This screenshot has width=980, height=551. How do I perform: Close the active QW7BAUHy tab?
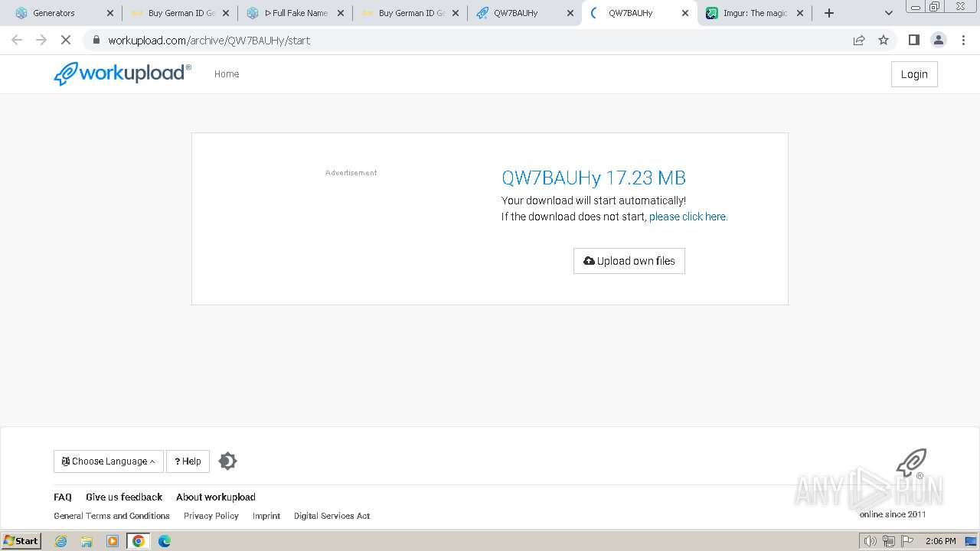[x=685, y=13]
